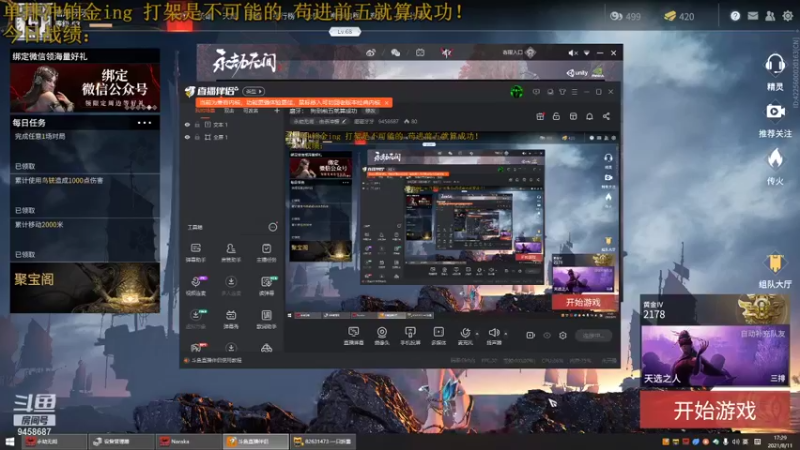Screen dimensions: 800x450
Task: Open the gift box icon in 直播伴侣 toolbar
Action: tap(540, 116)
